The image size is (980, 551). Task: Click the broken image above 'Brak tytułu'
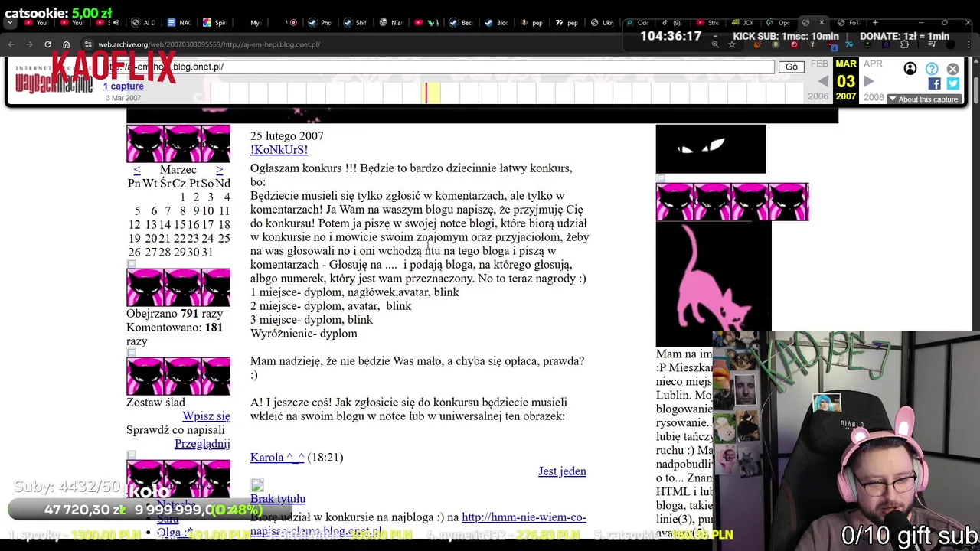click(x=257, y=485)
